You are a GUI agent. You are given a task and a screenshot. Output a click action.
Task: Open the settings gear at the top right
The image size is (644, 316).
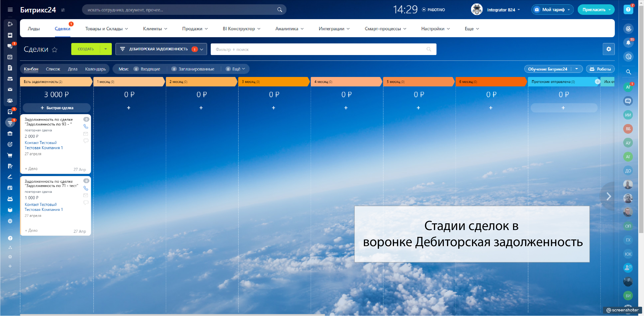click(609, 49)
